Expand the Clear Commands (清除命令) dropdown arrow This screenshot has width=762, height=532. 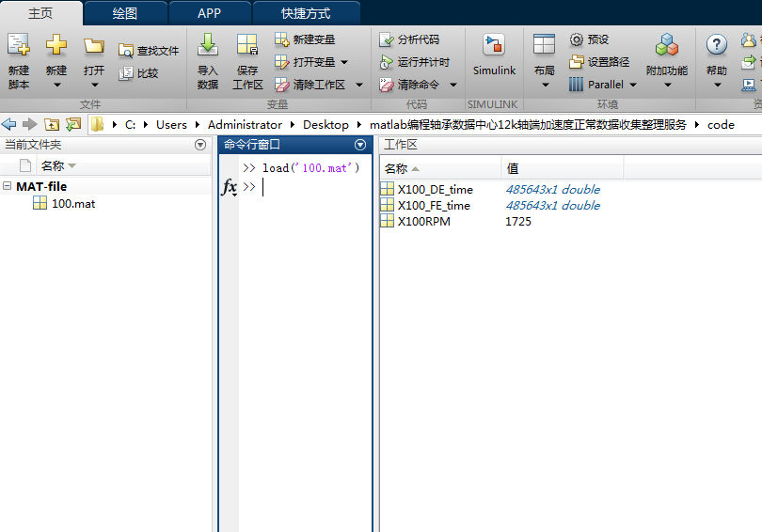[453, 85]
